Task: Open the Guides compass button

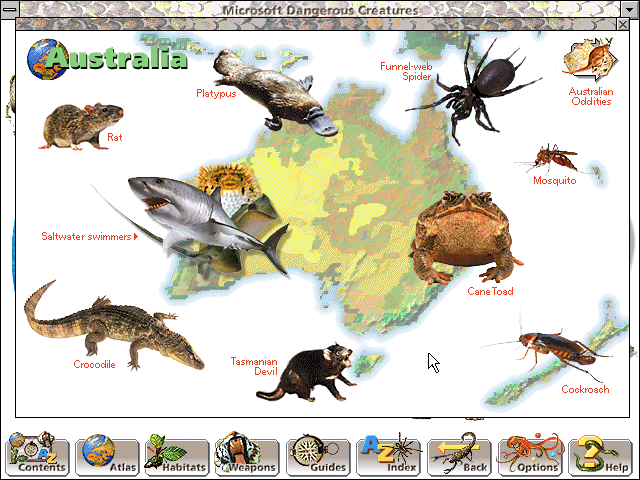Action: point(318,454)
